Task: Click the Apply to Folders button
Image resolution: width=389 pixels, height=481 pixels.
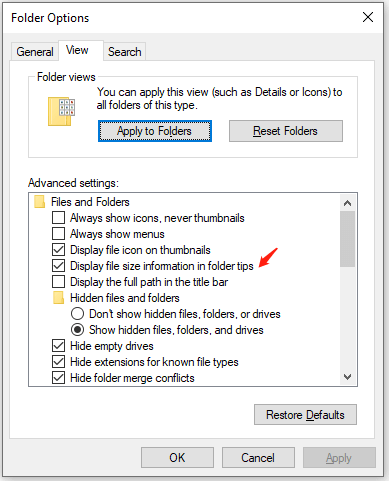Action: pos(155,131)
